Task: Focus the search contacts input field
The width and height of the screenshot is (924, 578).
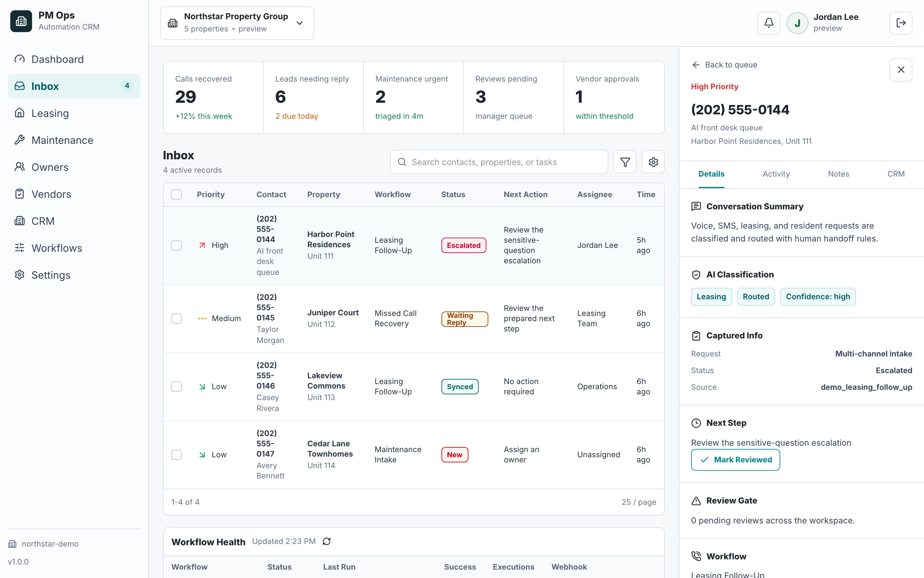Action: pyautogui.click(x=499, y=162)
